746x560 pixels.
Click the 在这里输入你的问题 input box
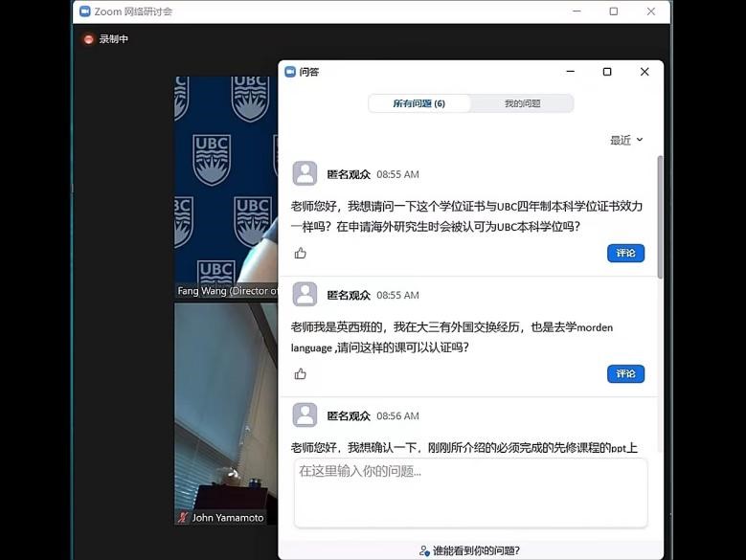(x=470, y=492)
